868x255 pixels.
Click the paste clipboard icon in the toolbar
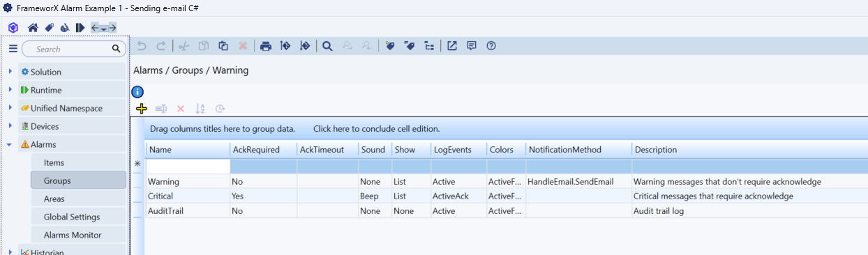tap(223, 46)
